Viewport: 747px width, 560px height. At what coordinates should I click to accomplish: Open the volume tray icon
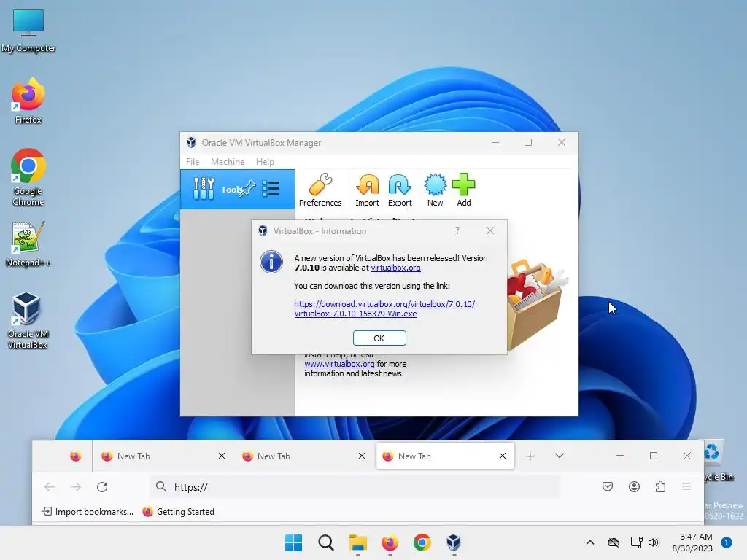pos(654,542)
